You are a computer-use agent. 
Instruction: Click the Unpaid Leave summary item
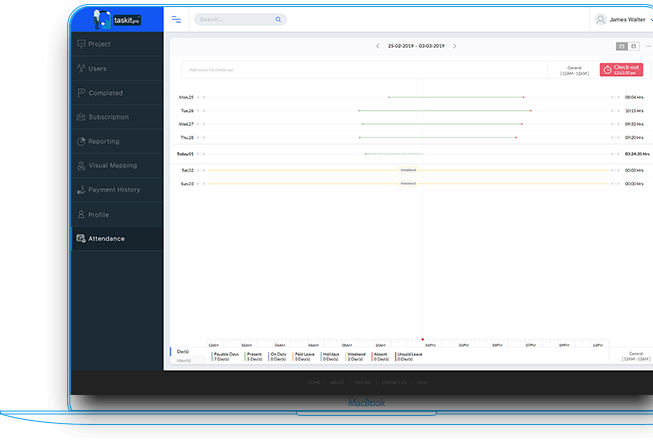pyautogui.click(x=409, y=357)
